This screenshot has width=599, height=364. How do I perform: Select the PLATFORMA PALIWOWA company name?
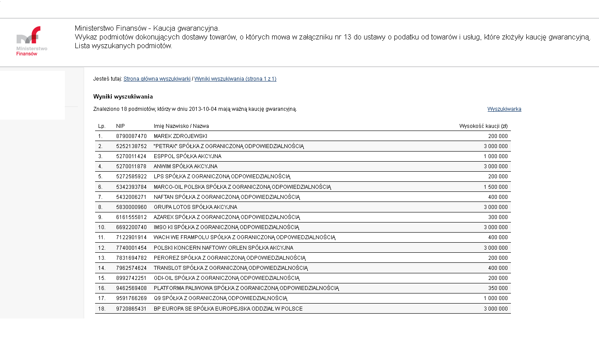(246, 288)
